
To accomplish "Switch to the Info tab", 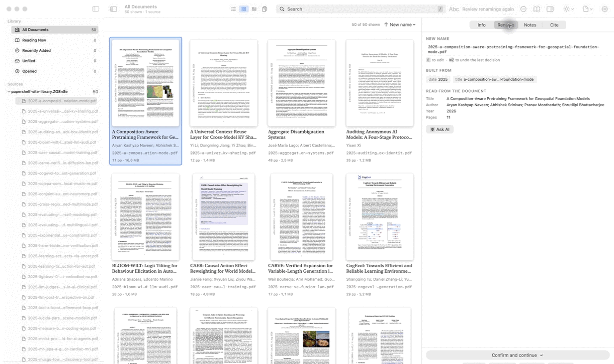I will click(x=481, y=25).
